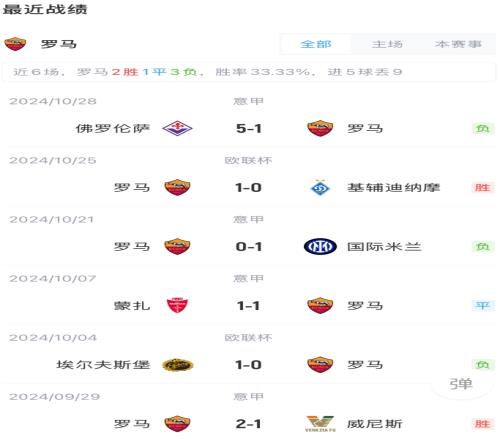Tap the Monza red shield logo

click(x=177, y=305)
